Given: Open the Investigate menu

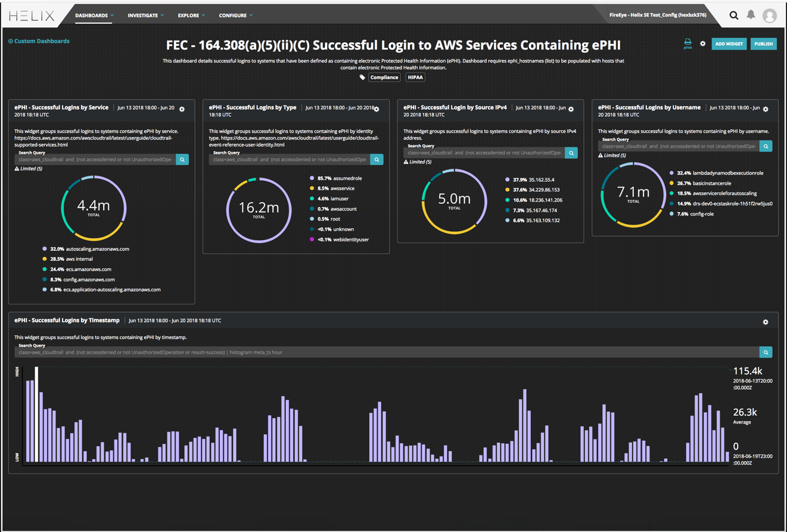Looking at the screenshot, I should coord(145,15).
